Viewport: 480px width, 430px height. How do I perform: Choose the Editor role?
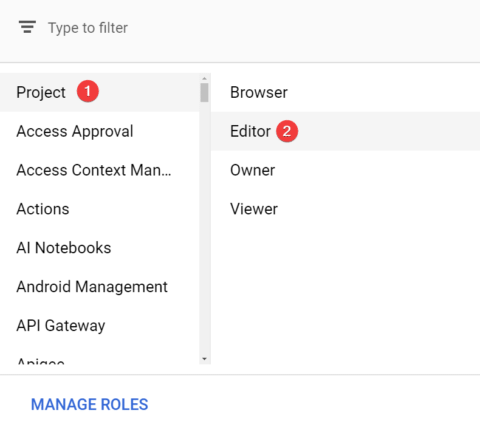click(345, 131)
